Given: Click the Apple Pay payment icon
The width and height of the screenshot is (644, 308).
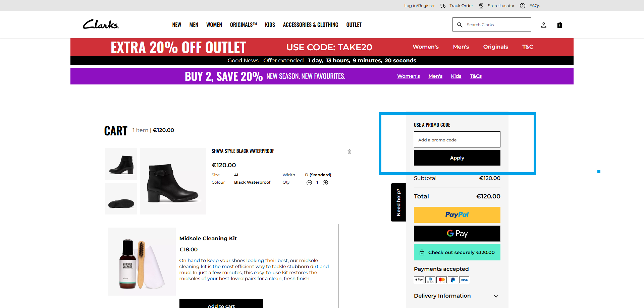Looking at the screenshot, I should click(x=419, y=280).
